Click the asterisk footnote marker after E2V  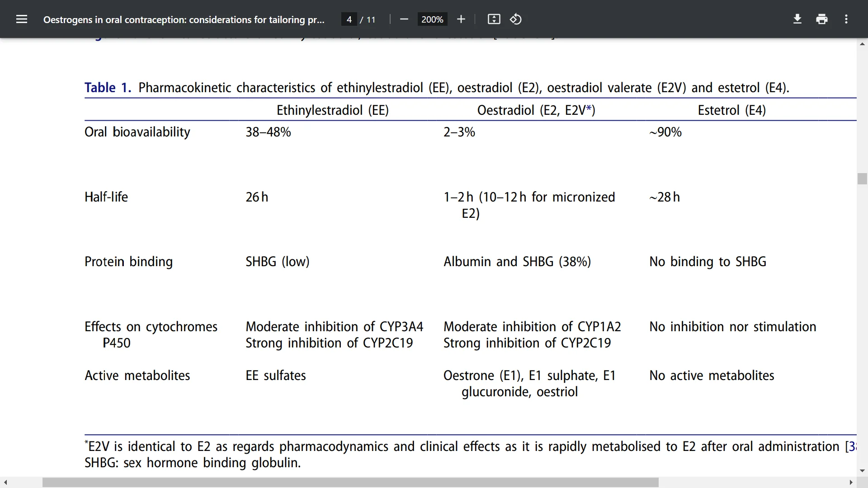[589, 108]
